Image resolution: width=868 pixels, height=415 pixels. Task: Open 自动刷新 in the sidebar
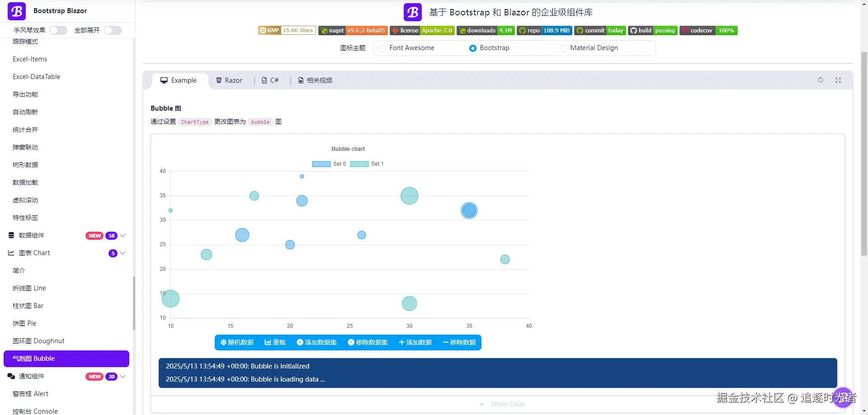[25, 112]
